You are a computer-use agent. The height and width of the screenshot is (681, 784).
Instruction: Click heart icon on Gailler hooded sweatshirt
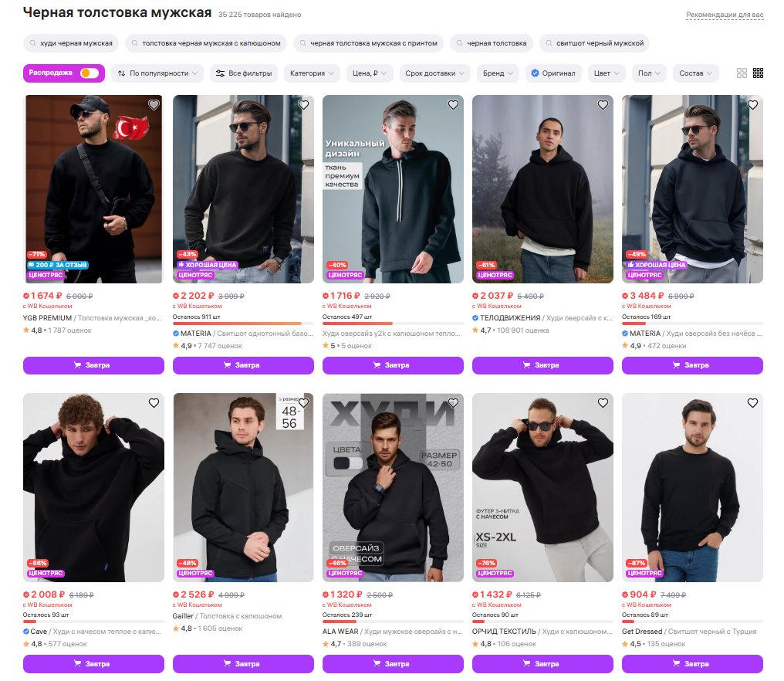coord(303,403)
